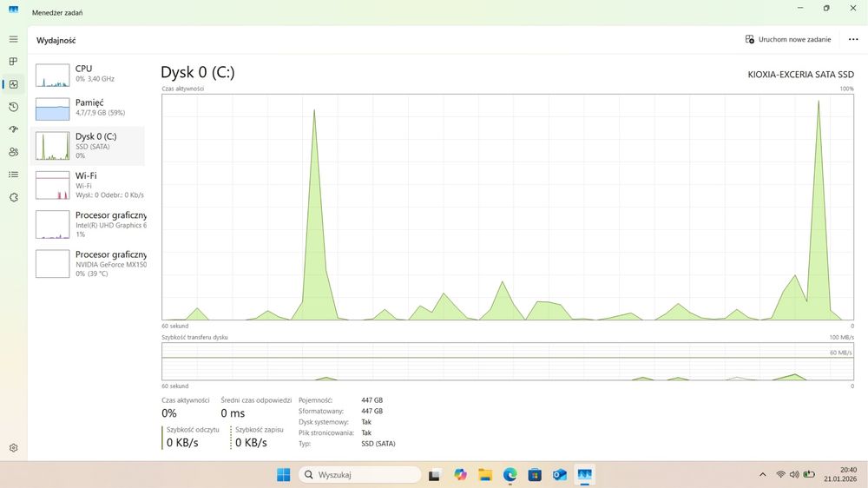
Task: Click the Dysk 0 (C:) heading
Action: click(x=198, y=72)
